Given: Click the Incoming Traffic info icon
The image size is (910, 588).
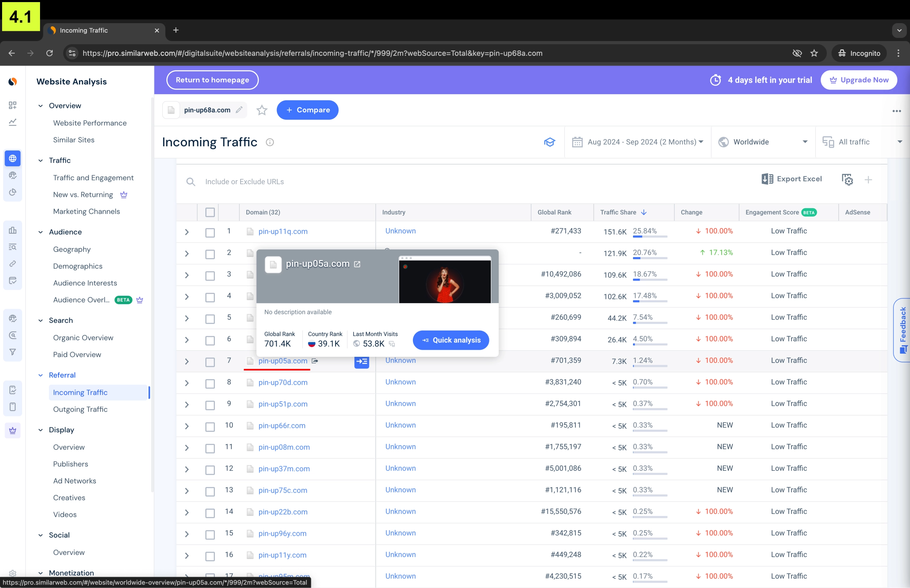Looking at the screenshot, I should [270, 142].
